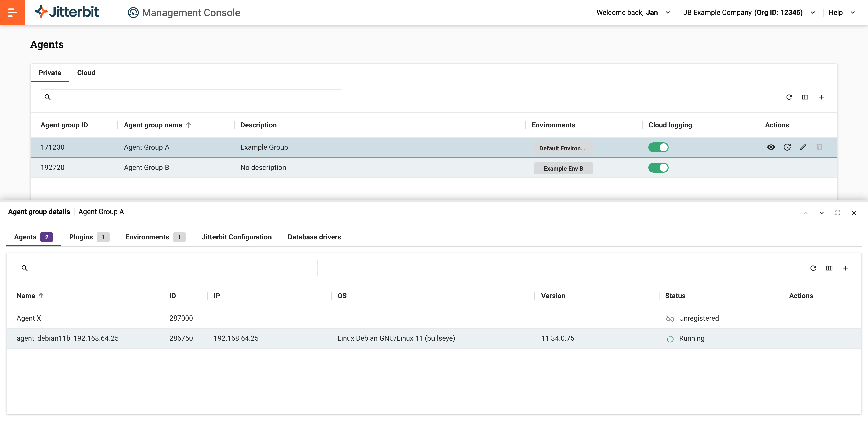Close the agent group details drawer
868x421 pixels.
854,213
